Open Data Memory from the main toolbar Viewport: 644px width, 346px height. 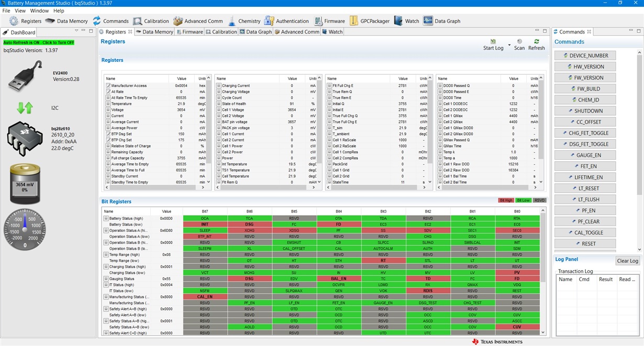[66, 21]
